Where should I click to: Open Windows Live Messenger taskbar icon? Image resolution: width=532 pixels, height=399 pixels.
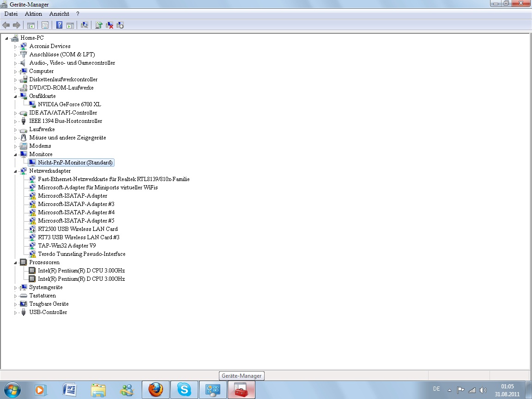tap(127, 390)
